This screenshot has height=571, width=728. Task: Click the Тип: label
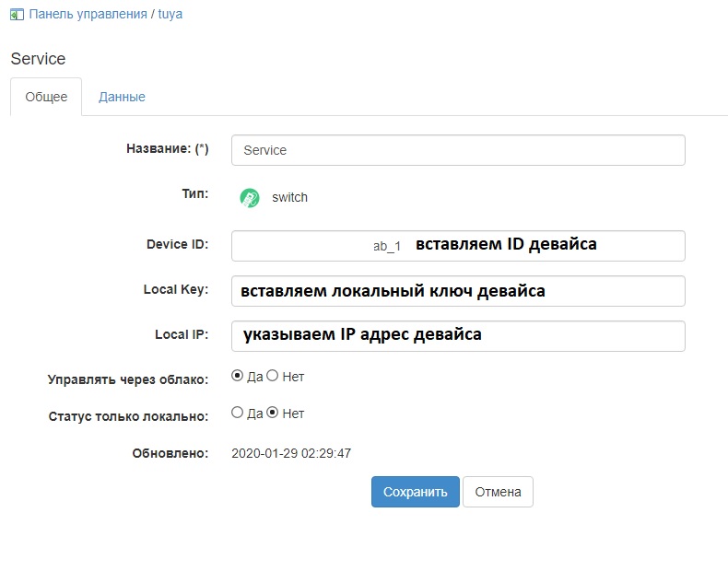195,193
